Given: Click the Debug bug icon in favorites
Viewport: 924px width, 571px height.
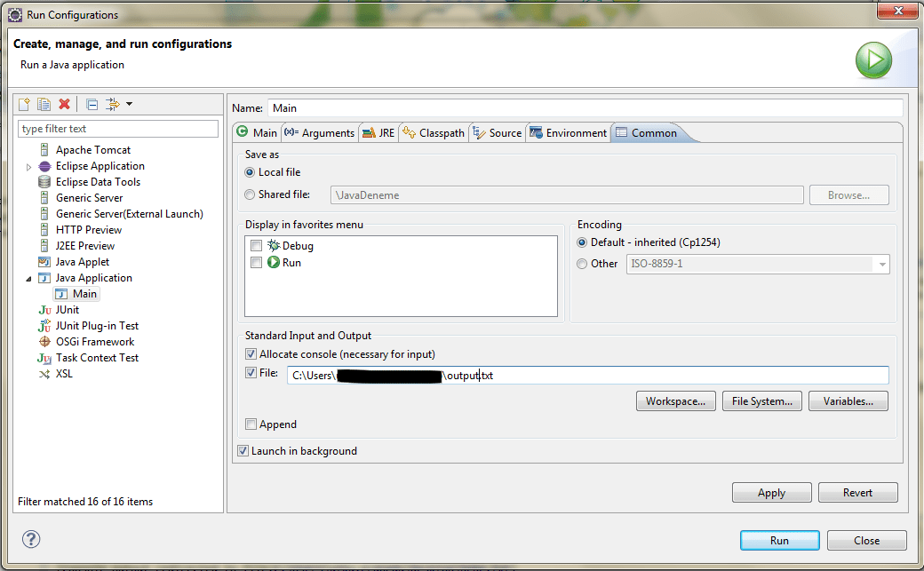Looking at the screenshot, I should (274, 245).
